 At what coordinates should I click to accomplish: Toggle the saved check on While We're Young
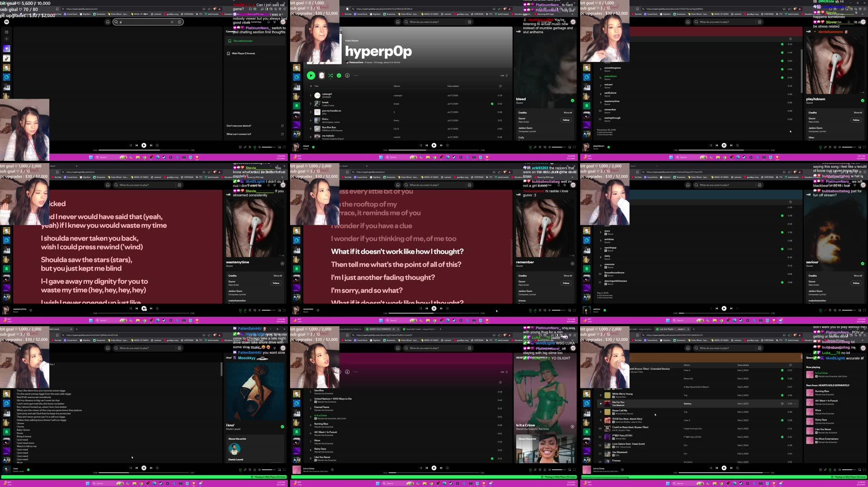coord(783,395)
